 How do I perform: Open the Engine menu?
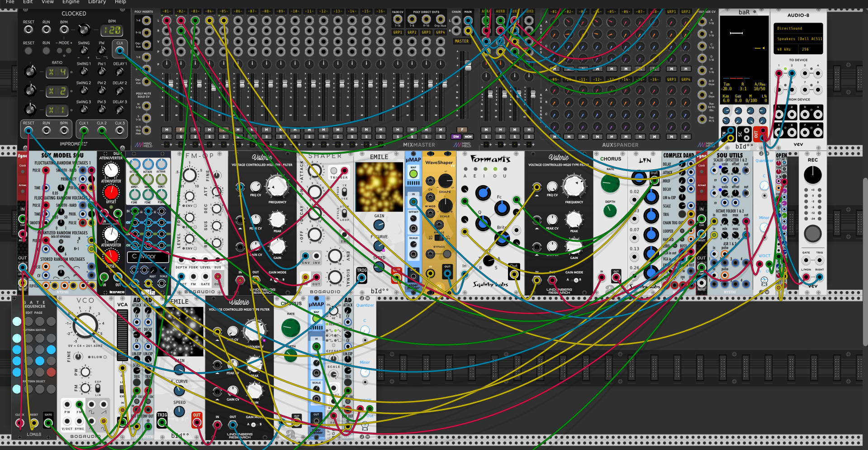(71, 2)
